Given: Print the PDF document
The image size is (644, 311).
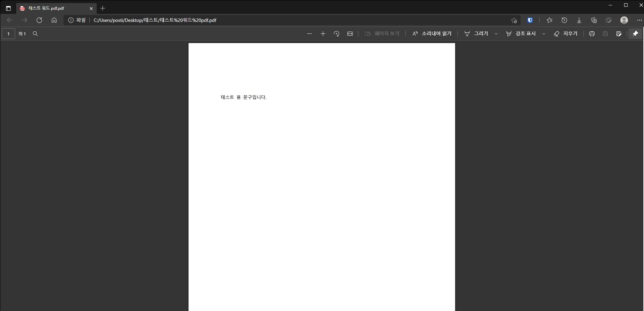Looking at the screenshot, I should pos(592,33).
